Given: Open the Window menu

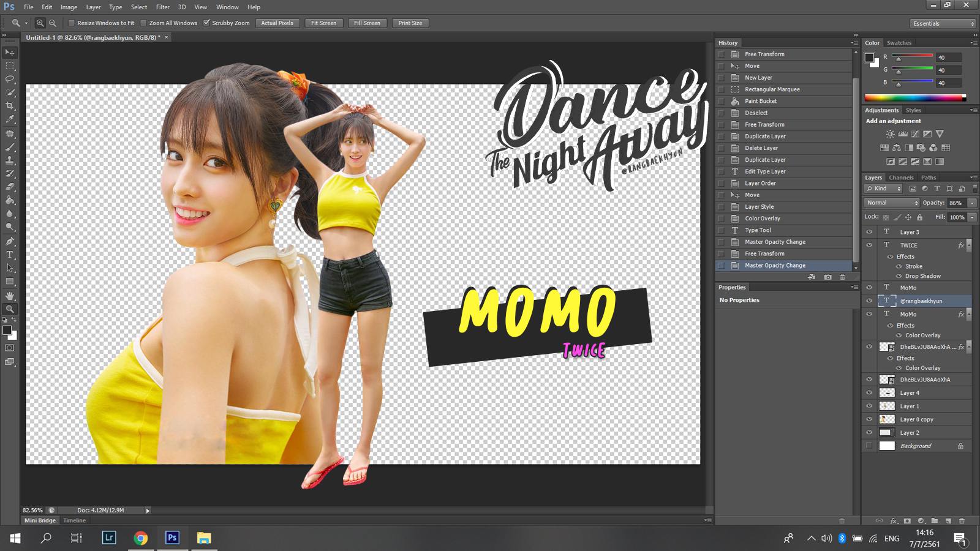Looking at the screenshot, I should (227, 7).
